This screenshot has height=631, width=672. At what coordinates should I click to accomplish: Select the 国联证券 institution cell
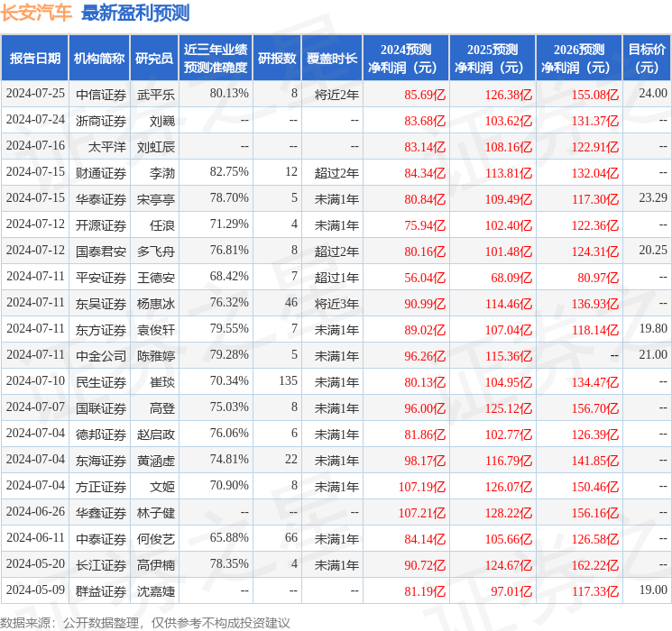[x=101, y=408]
